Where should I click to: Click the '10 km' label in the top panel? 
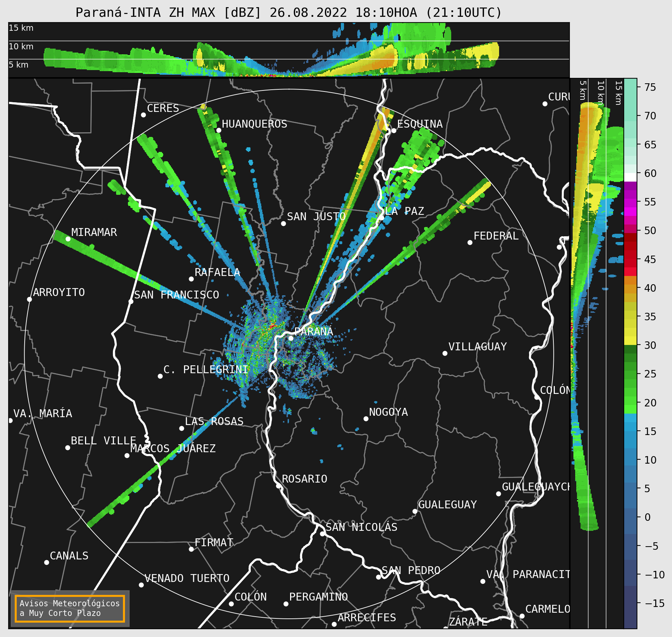coord(21,46)
